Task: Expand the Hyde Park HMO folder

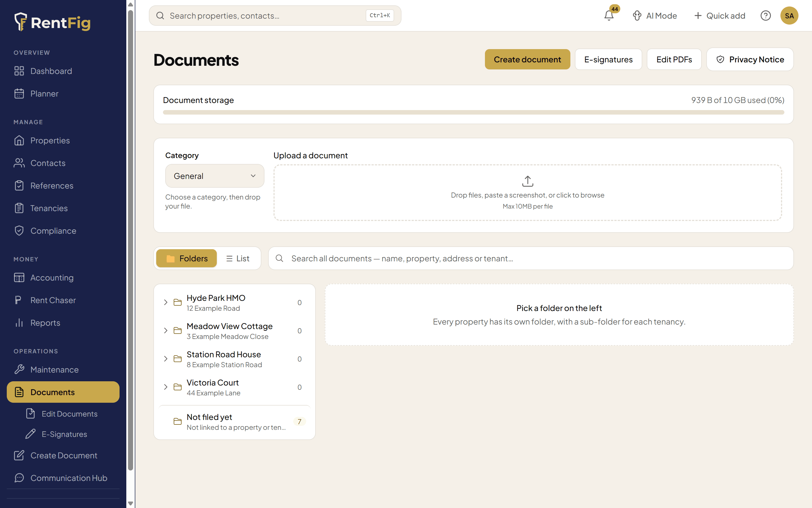Action: click(166, 302)
